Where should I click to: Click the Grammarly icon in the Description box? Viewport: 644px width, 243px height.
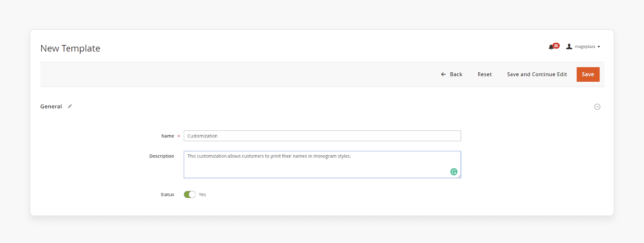coord(454,172)
